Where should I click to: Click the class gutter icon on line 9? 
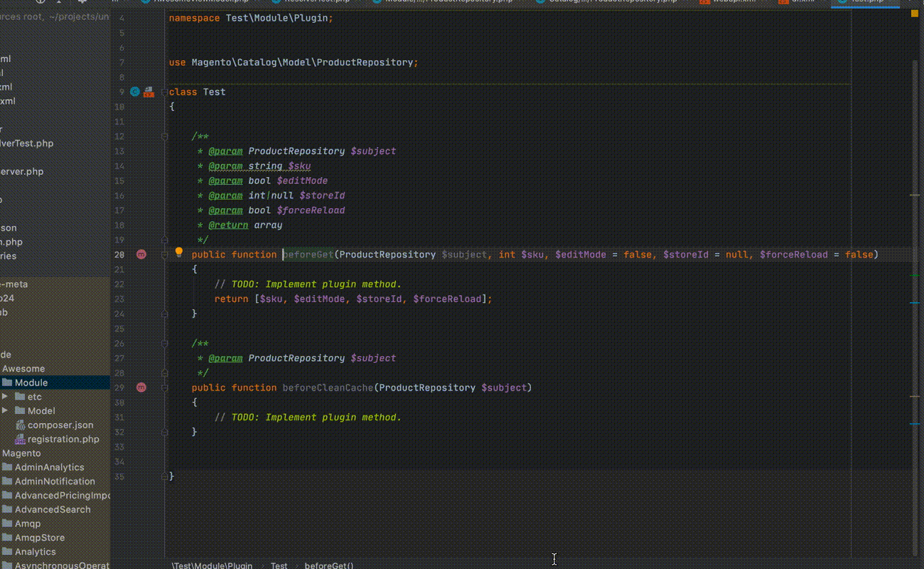(134, 92)
